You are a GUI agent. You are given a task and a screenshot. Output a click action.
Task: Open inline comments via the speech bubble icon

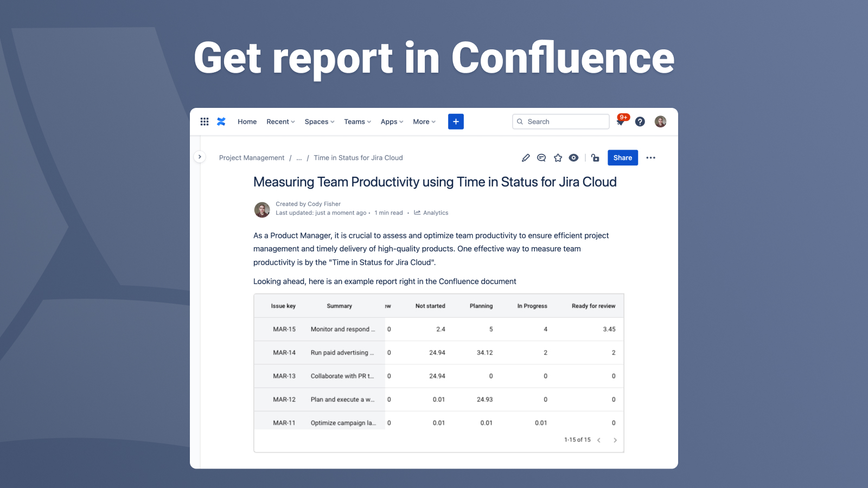pos(541,158)
